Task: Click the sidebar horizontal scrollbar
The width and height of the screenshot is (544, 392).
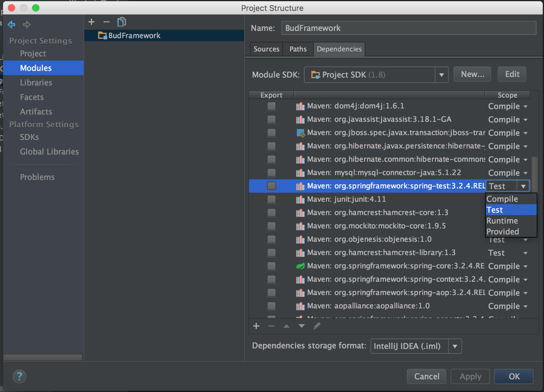Action: pyautogui.click(x=43, y=357)
